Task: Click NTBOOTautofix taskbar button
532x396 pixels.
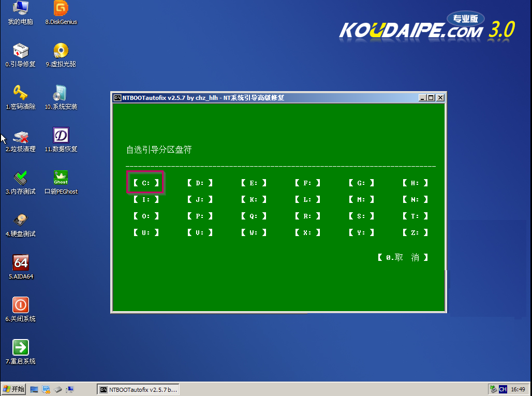Action: 139,389
